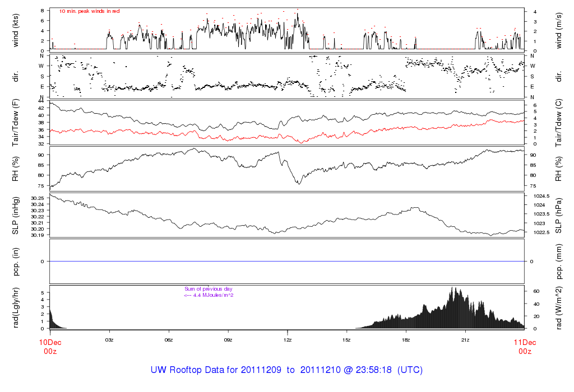Select the 'wind (kts)' axis label
The height and width of the screenshot is (392, 574).
pyautogui.click(x=16, y=30)
